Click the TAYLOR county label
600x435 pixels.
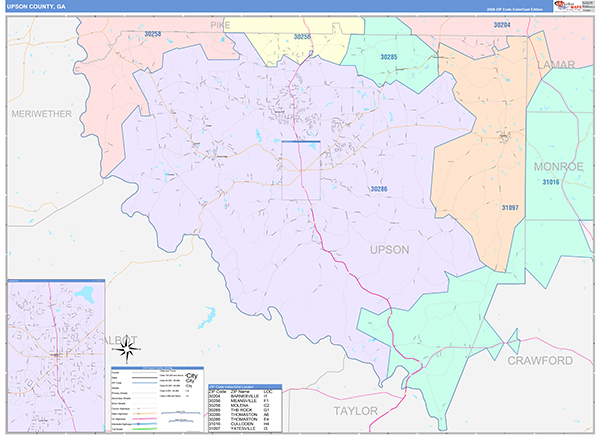(x=355, y=411)
